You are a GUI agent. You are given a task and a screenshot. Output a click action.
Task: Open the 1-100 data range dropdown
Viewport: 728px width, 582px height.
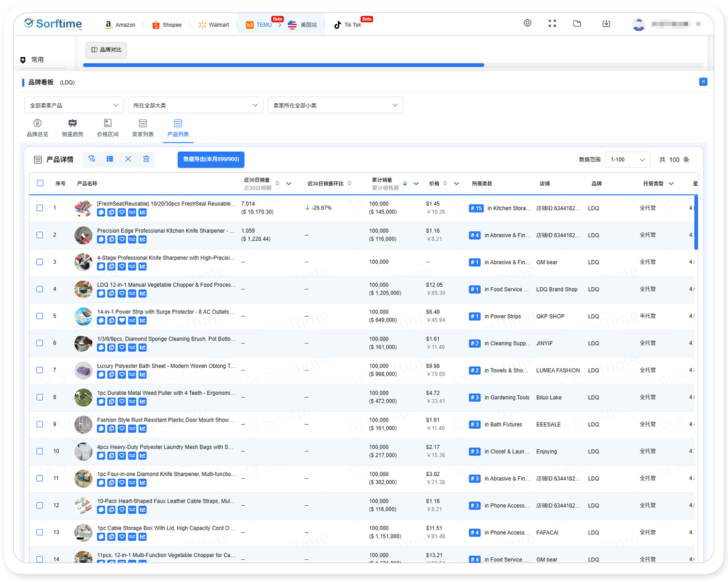(x=627, y=160)
